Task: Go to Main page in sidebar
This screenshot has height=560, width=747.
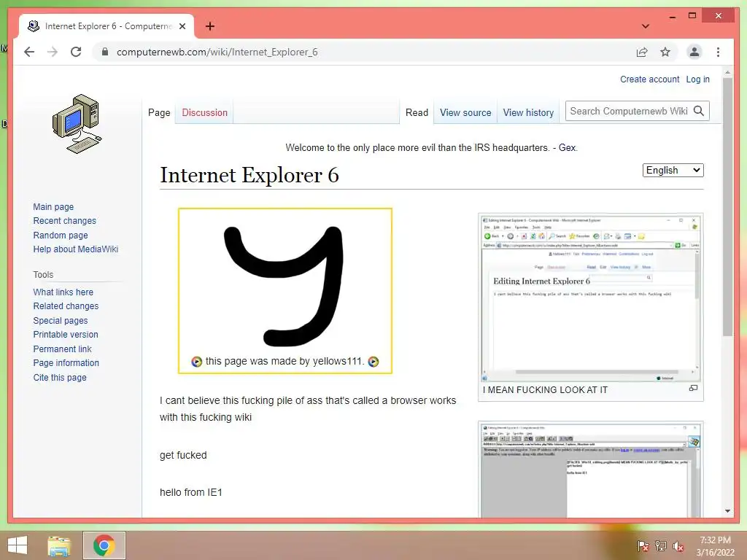Action: 53,206
